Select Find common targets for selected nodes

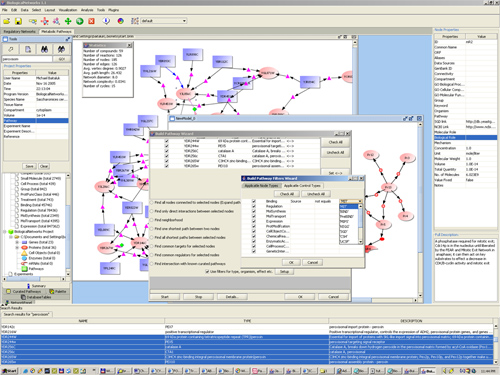152,246
